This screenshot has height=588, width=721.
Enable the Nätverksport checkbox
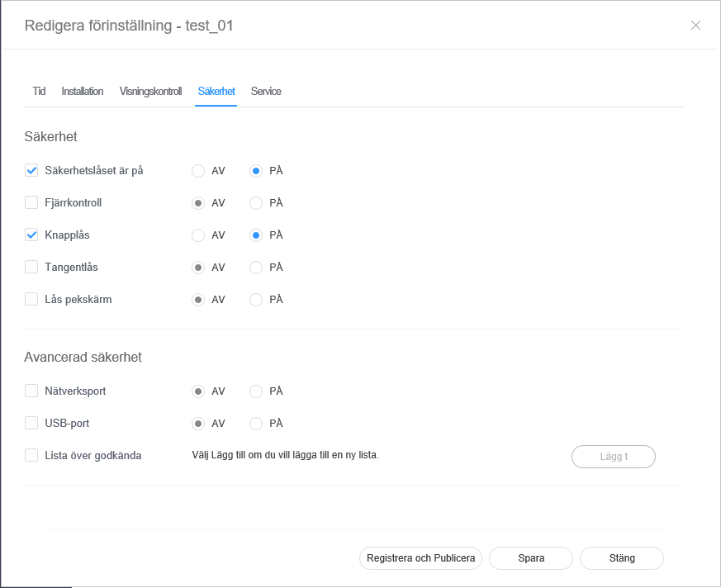pyautogui.click(x=32, y=391)
